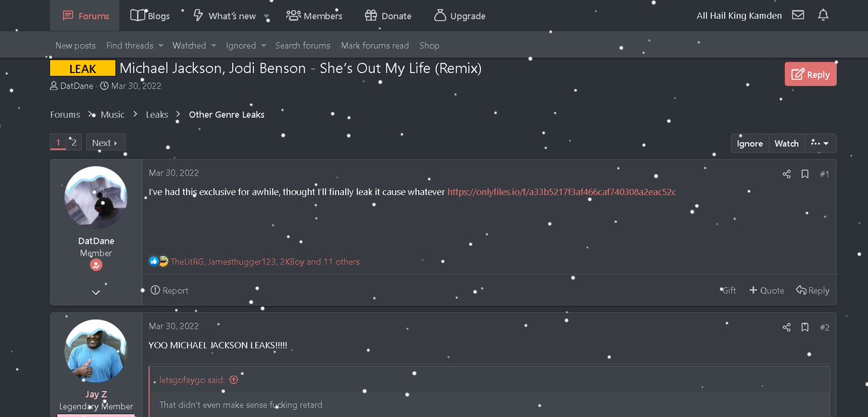This screenshot has height=417, width=868.
Task: Click the like reaction icon on post #1
Action: coord(153,262)
